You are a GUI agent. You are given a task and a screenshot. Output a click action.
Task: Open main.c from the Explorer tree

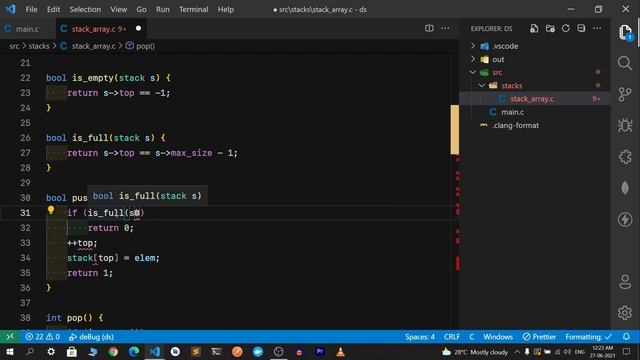[x=535, y=112]
